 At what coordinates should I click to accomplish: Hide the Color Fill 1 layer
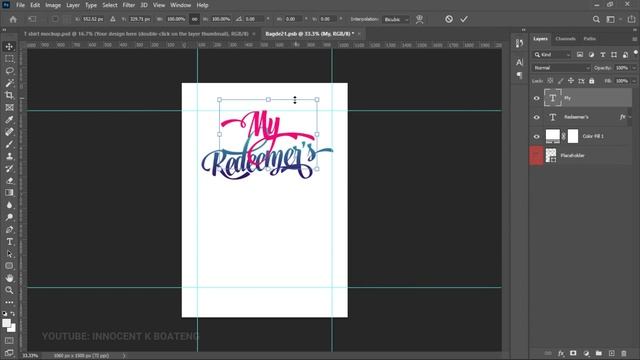tap(537, 136)
